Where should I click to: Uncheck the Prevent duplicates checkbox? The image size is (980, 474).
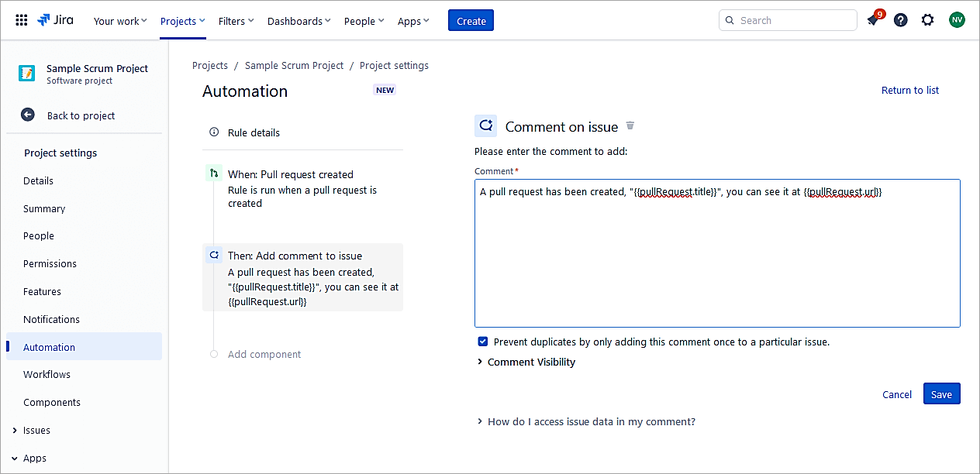click(483, 342)
